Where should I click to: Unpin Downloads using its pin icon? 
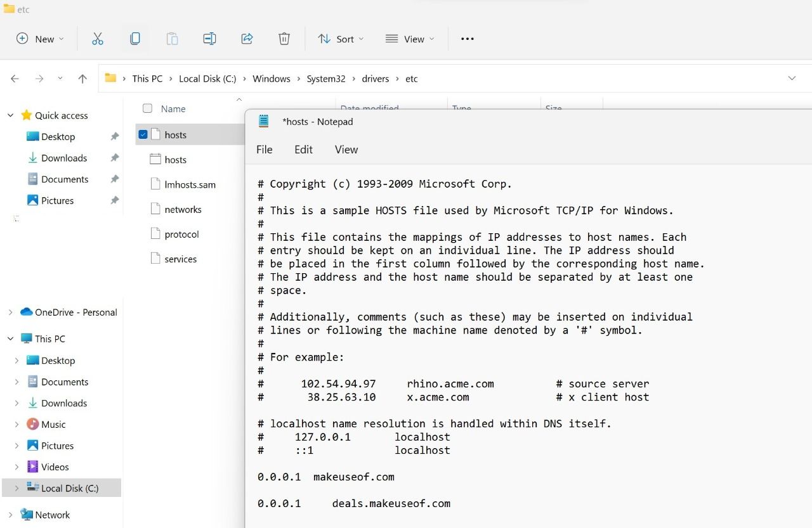coord(115,158)
